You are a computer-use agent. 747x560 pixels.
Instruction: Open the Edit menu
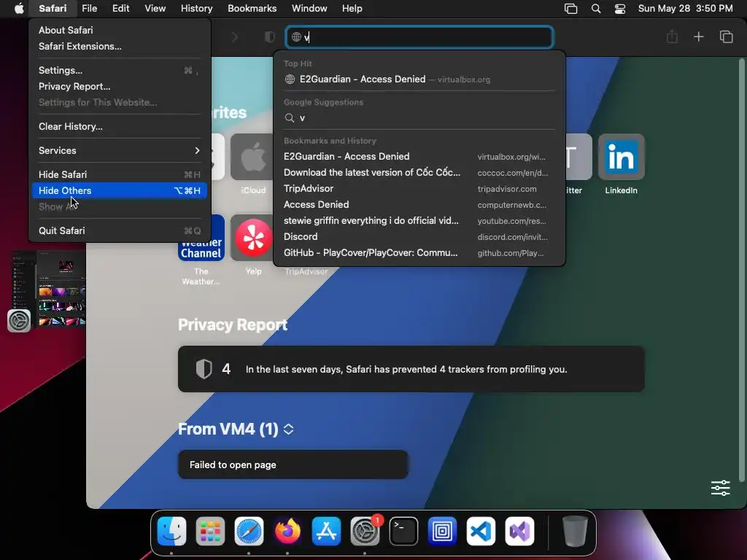(120, 9)
